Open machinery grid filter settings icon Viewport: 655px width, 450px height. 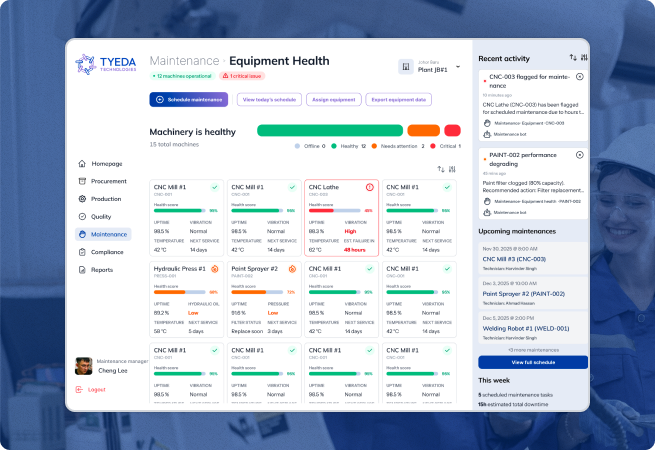[x=453, y=169]
